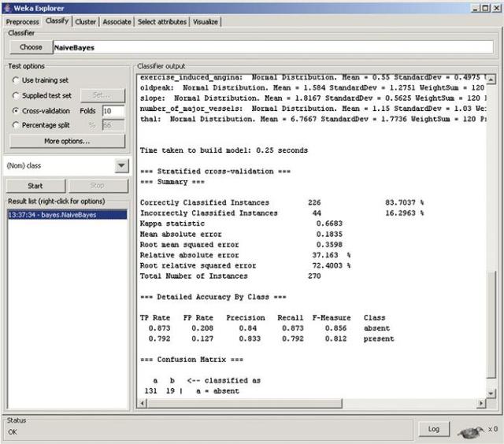The height and width of the screenshot is (444, 504).
Task: Click the confusion matrix row 131 19
Action: pyautogui.click(x=192, y=391)
